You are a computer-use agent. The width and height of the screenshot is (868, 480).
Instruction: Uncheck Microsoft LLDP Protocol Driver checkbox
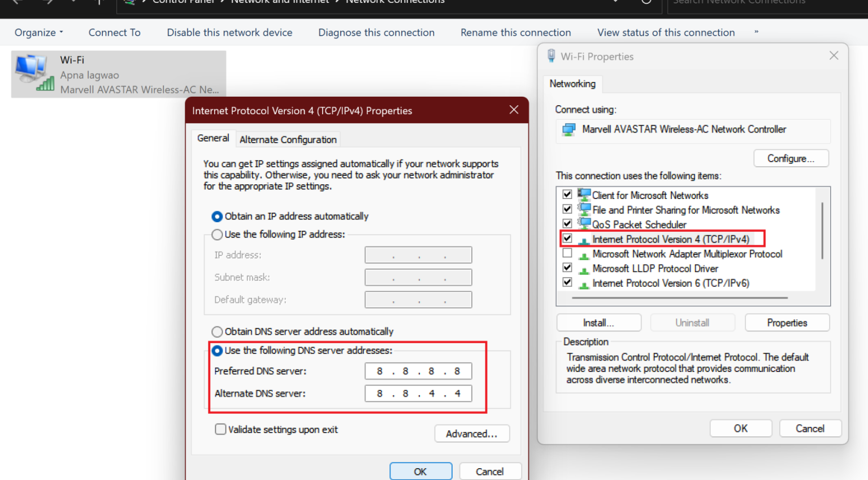tap(567, 268)
